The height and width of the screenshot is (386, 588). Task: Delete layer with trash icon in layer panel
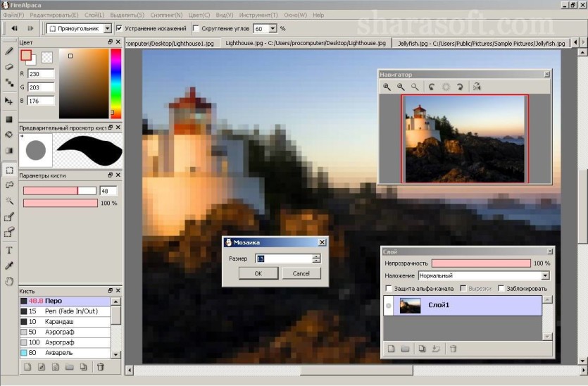tap(453, 349)
